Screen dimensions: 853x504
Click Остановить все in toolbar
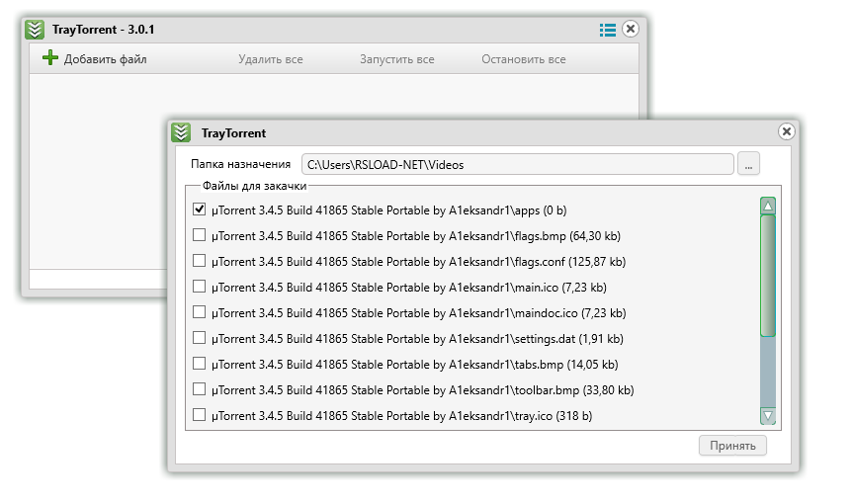tap(524, 59)
